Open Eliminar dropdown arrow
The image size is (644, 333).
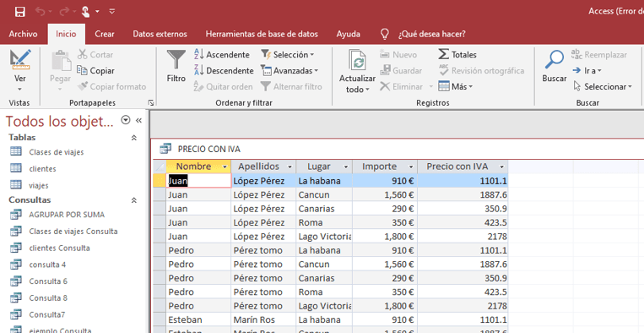(x=430, y=86)
